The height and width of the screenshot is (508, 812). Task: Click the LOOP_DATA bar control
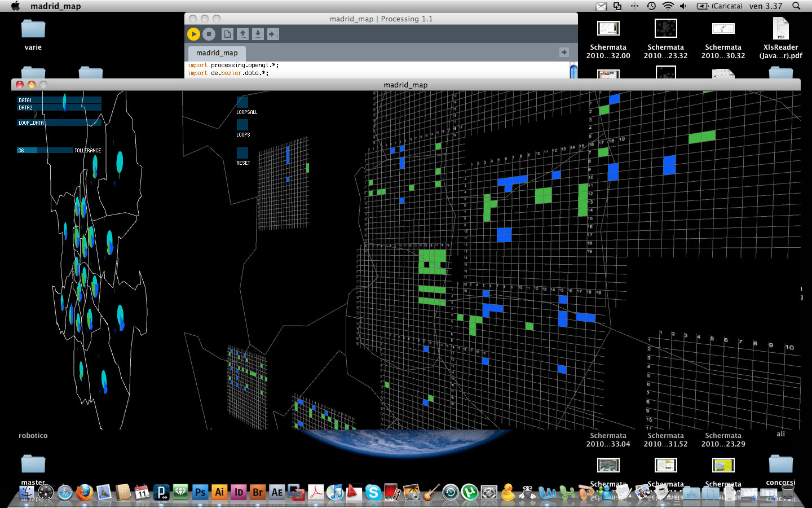coord(59,122)
